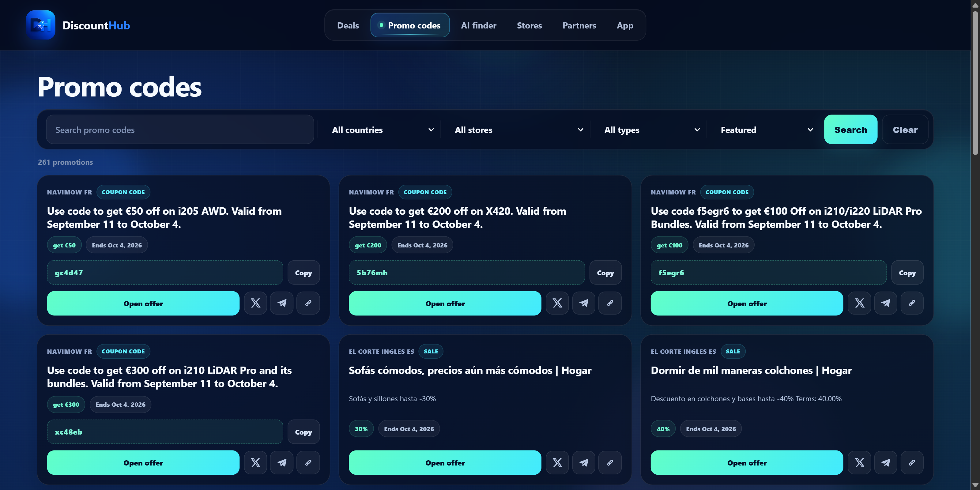Share the 5b76mh offer via Telegram
This screenshot has width=980, height=490.
tap(584, 303)
